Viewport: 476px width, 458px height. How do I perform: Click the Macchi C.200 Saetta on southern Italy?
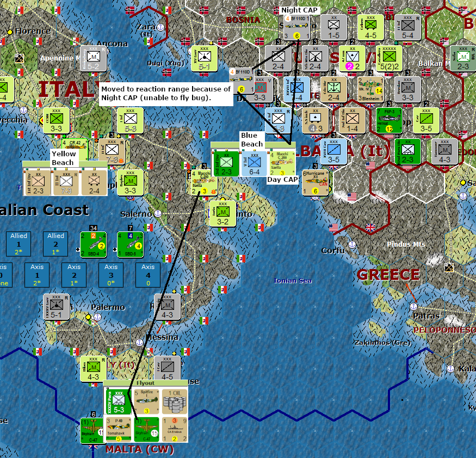[x=205, y=182]
